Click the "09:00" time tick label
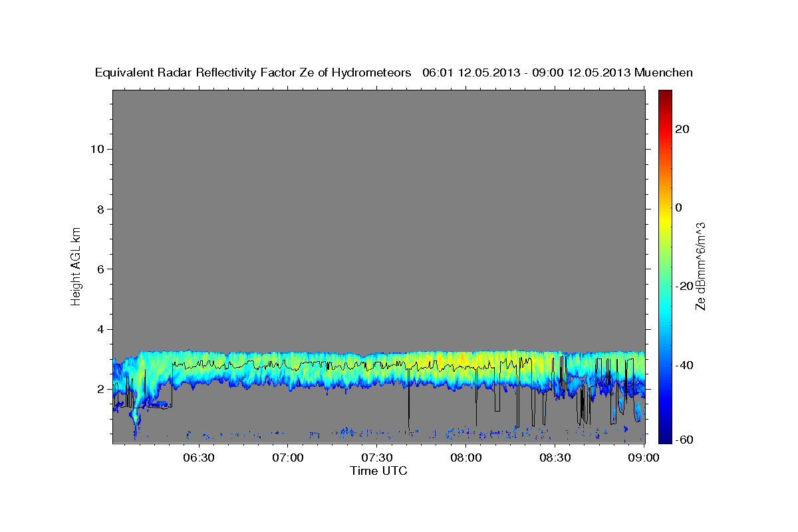 (644, 458)
